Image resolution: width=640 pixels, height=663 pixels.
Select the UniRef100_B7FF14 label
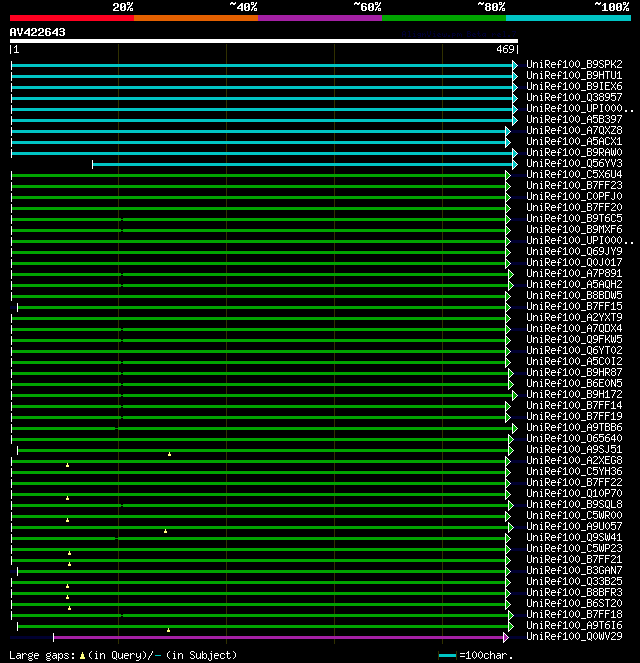(574, 405)
